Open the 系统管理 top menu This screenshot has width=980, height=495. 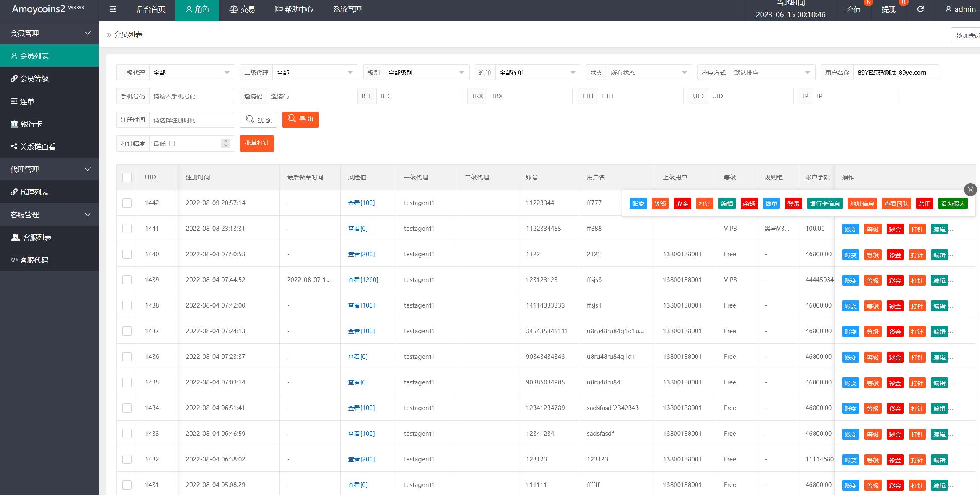(347, 9)
